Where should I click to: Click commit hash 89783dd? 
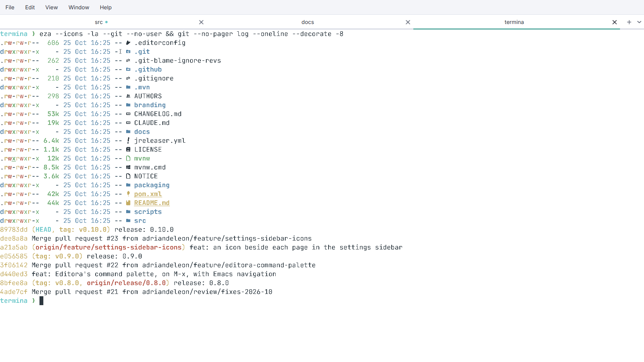pyautogui.click(x=14, y=230)
